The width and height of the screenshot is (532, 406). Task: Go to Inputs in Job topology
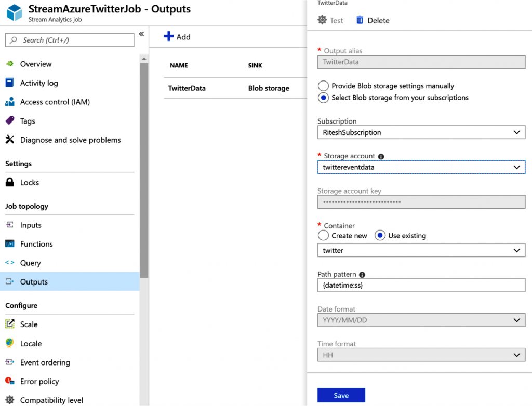click(x=31, y=225)
